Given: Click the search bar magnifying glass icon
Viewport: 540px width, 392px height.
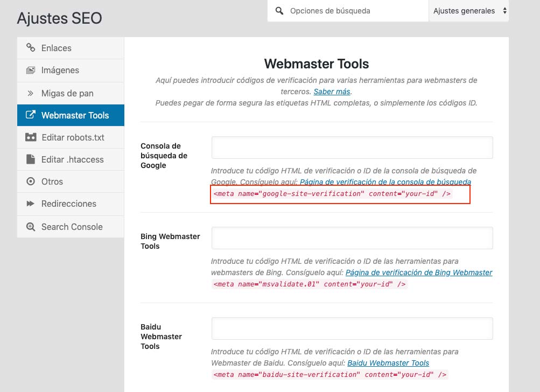Looking at the screenshot, I should click(279, 11).
